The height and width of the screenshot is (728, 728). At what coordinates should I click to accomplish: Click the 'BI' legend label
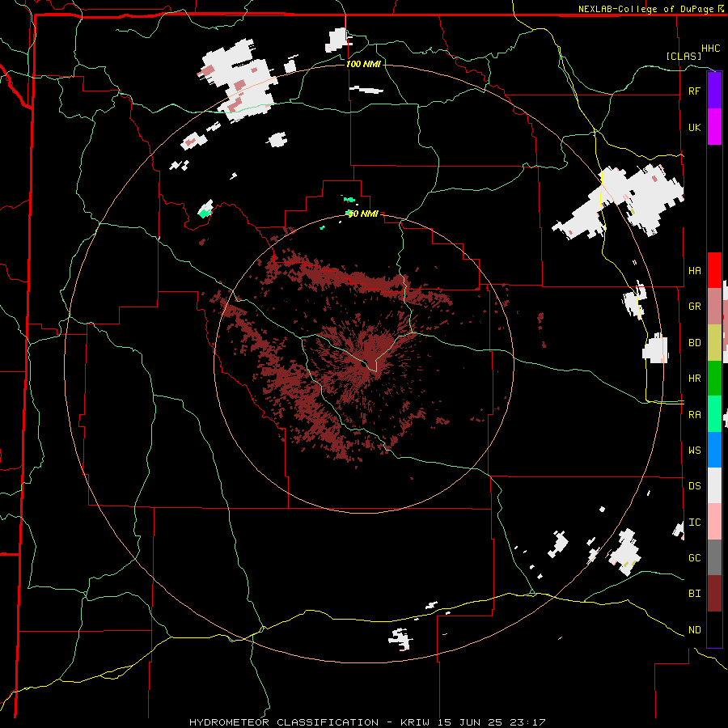pyautogui.click(x=694, y=594)
